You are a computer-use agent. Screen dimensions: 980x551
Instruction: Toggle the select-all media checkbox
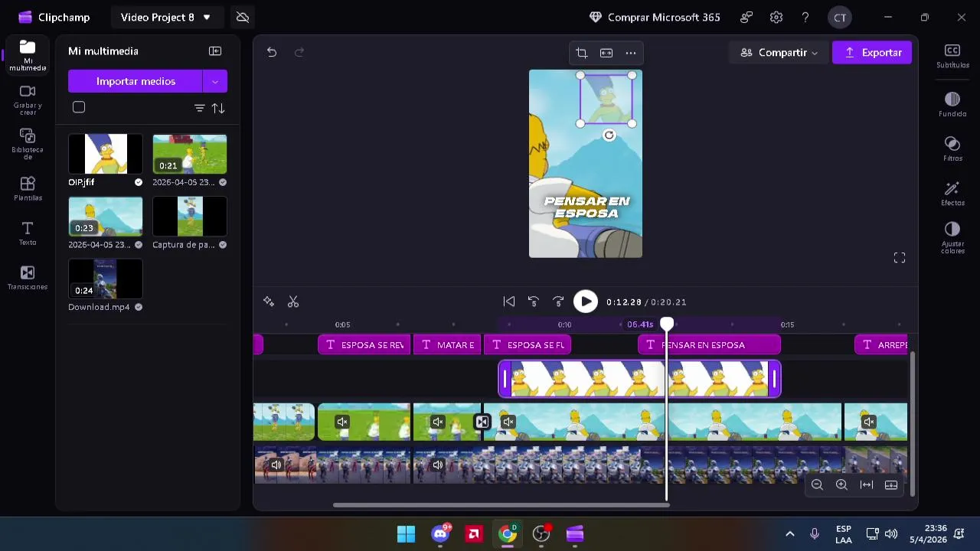point(79,107)
